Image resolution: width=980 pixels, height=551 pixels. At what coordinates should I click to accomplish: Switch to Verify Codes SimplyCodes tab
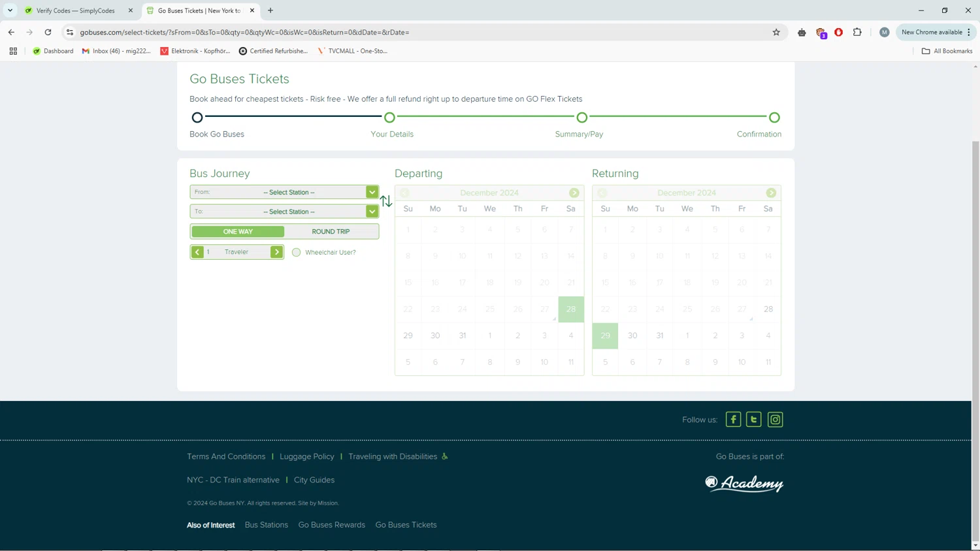pyautogui.click(x=77, y=10)
